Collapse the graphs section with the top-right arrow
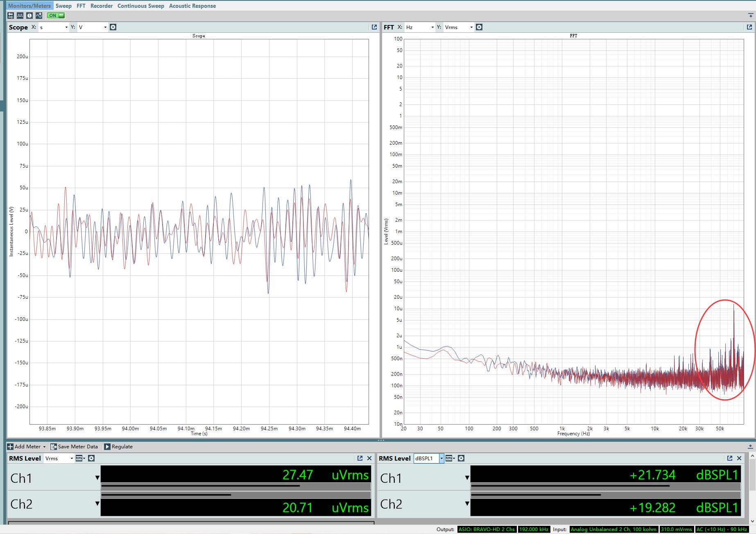Image resolution: width=756 pixels, height=534 pixels. click(x=750, y=16)
